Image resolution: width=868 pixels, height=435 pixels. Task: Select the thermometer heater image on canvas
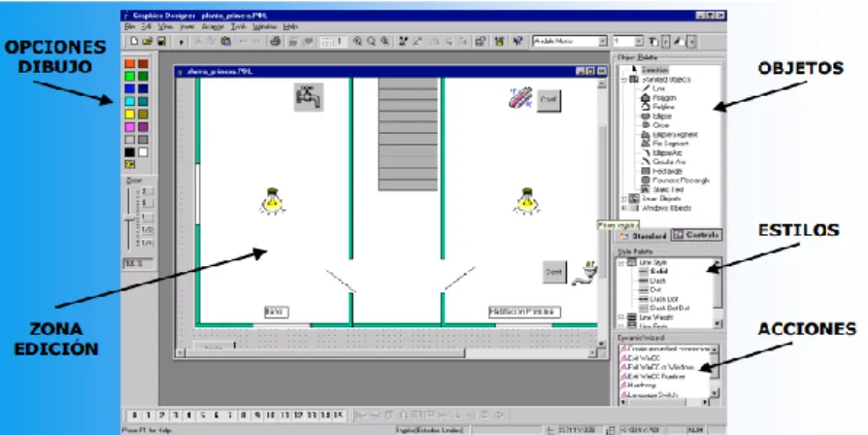pyautogui.click(x=519, y=97)
